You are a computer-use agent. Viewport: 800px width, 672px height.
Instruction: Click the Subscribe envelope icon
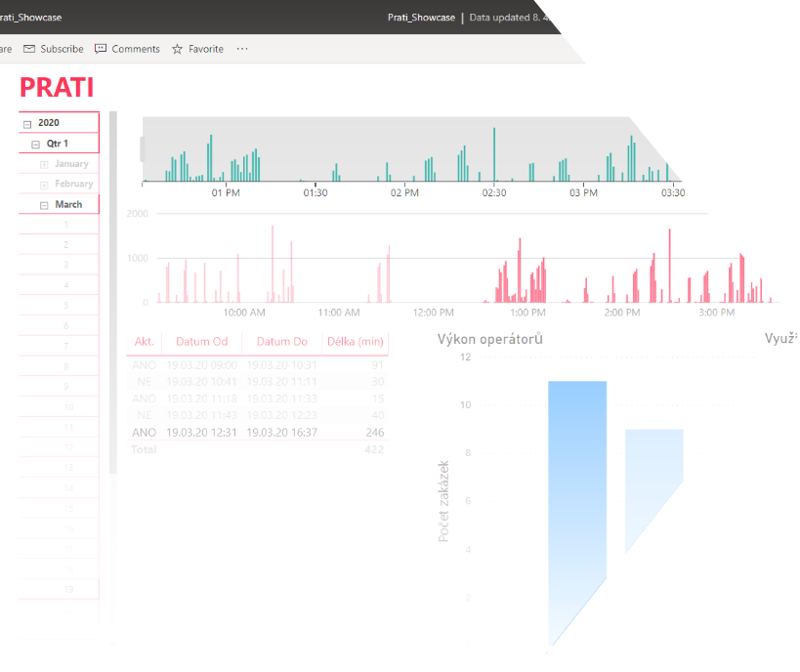(x=29, y=49)
